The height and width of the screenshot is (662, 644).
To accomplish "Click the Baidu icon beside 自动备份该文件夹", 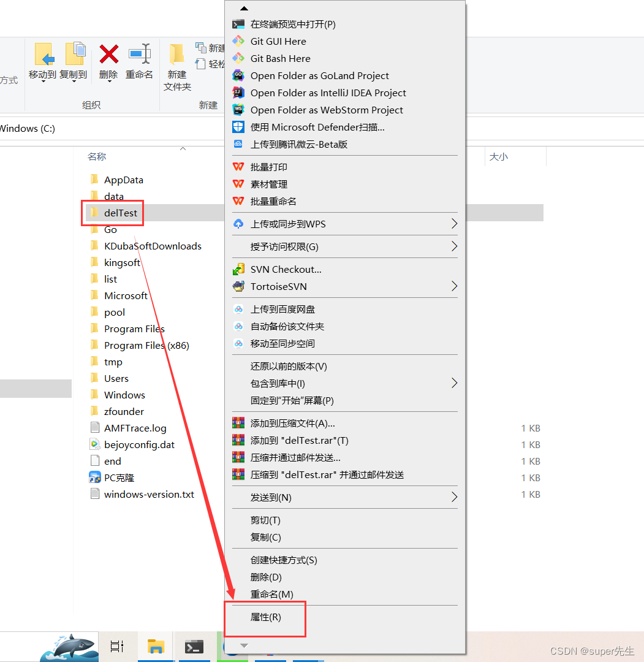I will (x=238, y=326).
